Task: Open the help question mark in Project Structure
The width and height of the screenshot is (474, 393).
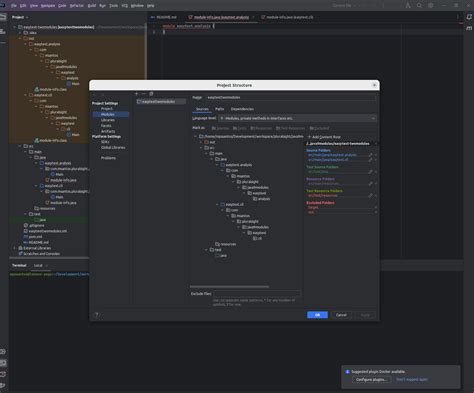Action: tap(97, 315)
